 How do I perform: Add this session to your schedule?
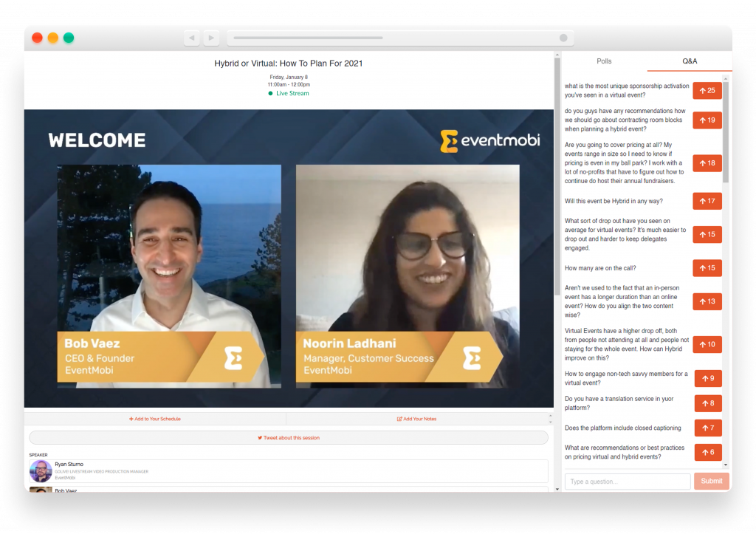pos(155,419)
